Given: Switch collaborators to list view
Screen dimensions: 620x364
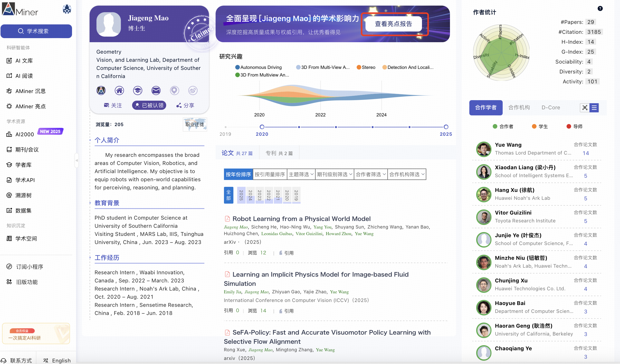Looking at the screenshot, I should point(594,108).
